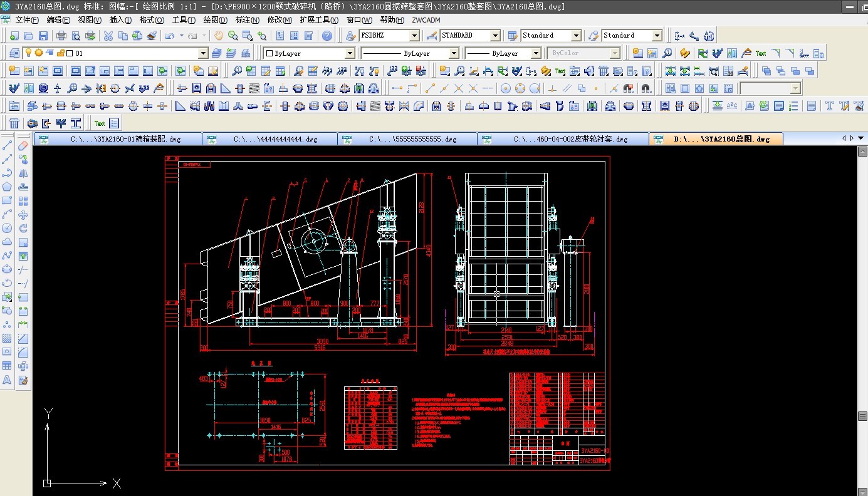
Task: Select the Line drawing tool
Action: point(8,145)
